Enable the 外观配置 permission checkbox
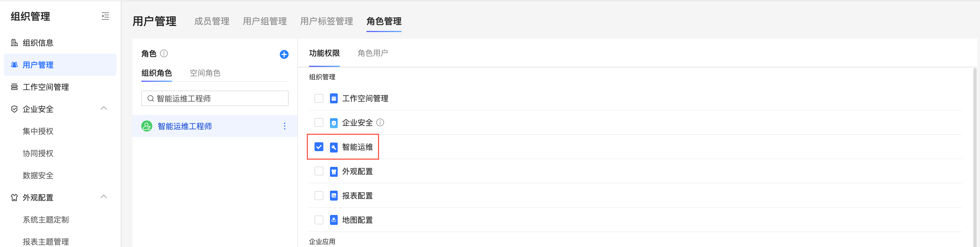Screen dimensions: 980x247 pyautogui.click(x=319, y=171)
